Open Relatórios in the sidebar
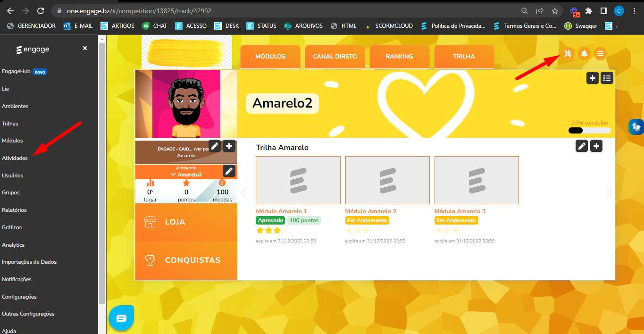Screen dimensions: 644x334 [14, 210]
